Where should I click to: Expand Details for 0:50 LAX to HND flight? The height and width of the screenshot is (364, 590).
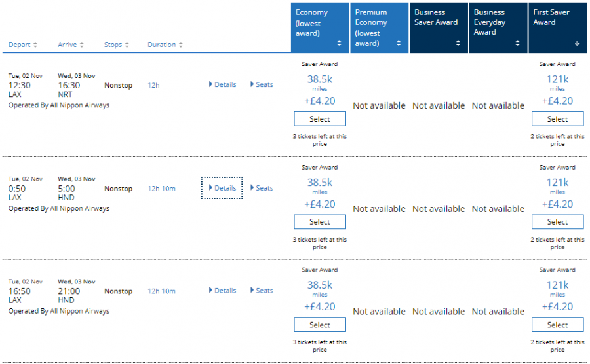[x=222, y=188]
